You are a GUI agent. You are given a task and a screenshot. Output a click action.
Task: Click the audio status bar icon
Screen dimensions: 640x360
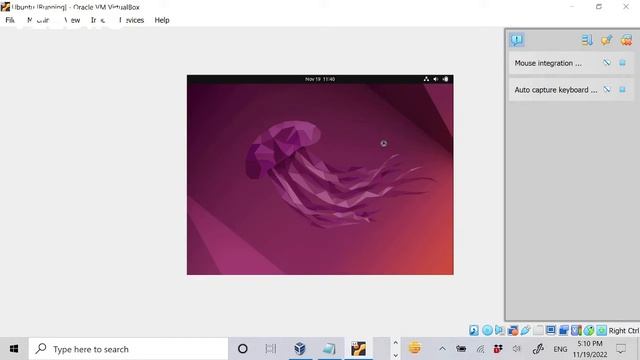tap(500, 330)
